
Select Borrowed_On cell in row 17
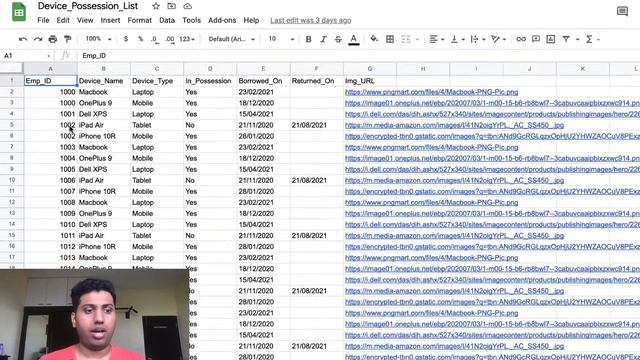(263, 258)
